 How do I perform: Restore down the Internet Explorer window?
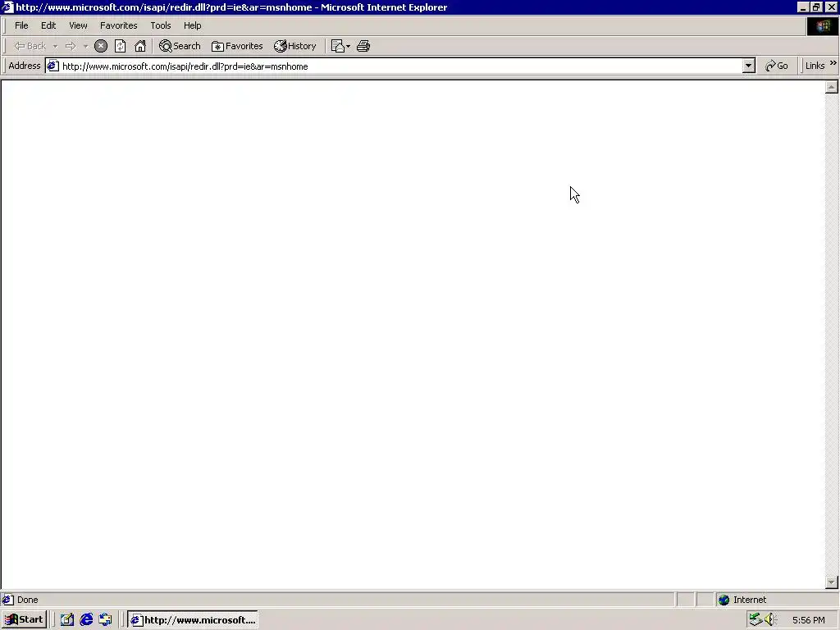tap(816, 7)
